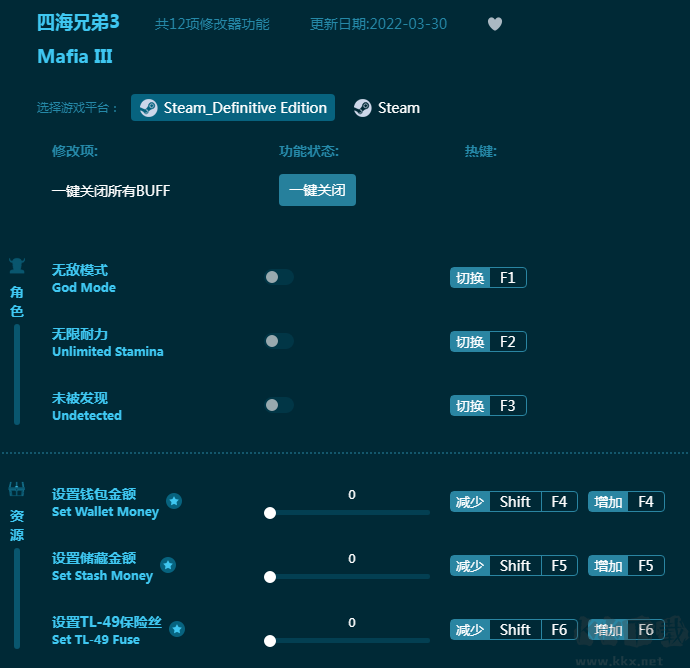Select Steam_Definitive Edition platform tab
Image resolution: width=690 pixels, height=668 pixels.
tap(233, 108)
